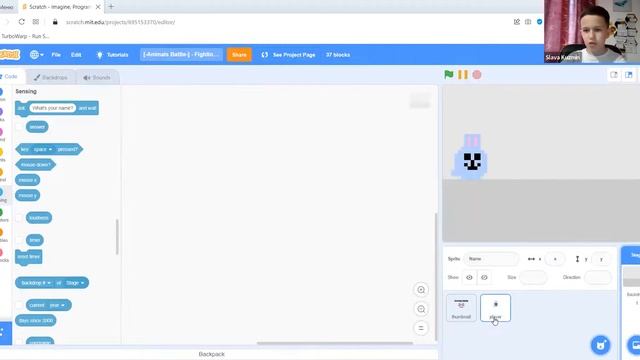The width and height of the screenshot is (640, 360).
Task: Click the reset timer block
Action: click(29, 257)
